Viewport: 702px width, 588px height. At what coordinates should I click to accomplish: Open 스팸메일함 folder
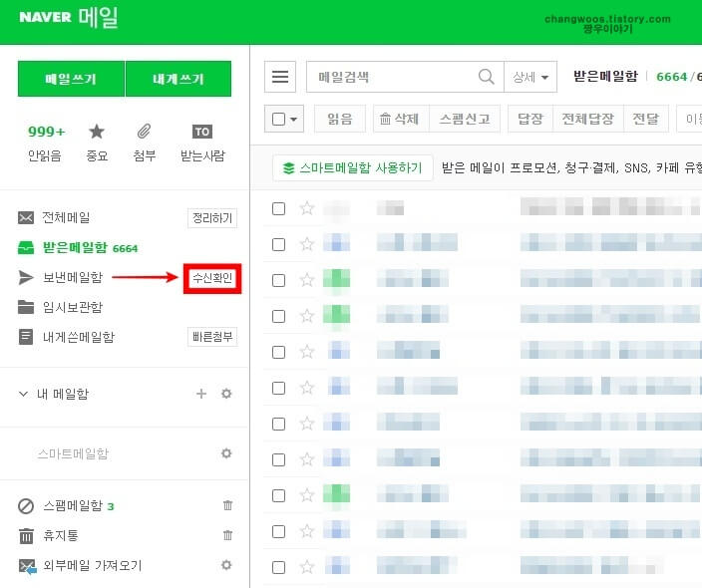[x=73, y=506]
